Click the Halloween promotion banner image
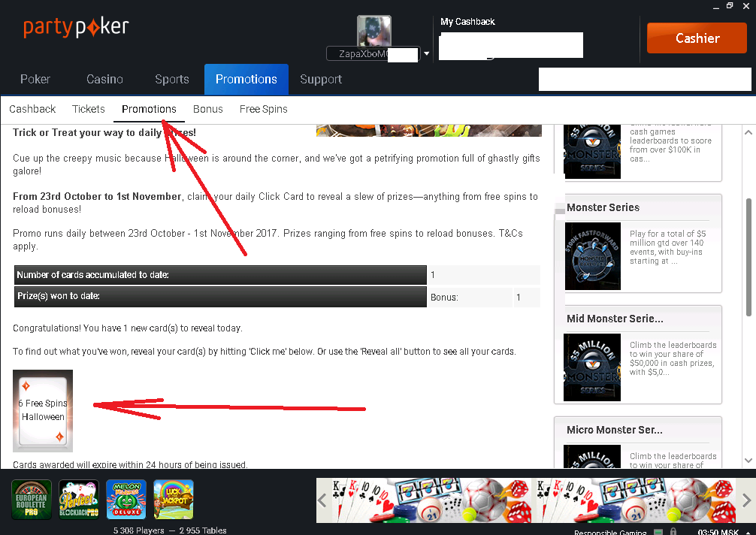The width and height of the screenshot is (756, 535). point(429,131)
